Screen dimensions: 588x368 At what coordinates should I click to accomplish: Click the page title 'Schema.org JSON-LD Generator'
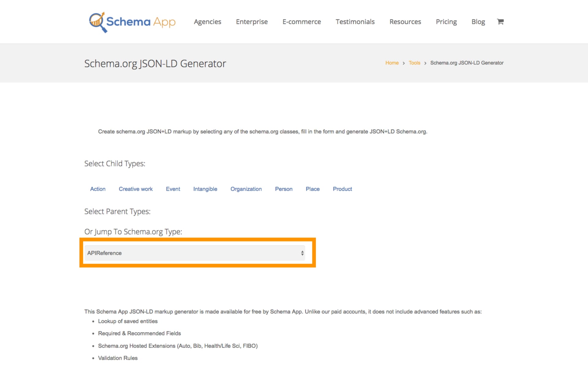coord(155,63)
